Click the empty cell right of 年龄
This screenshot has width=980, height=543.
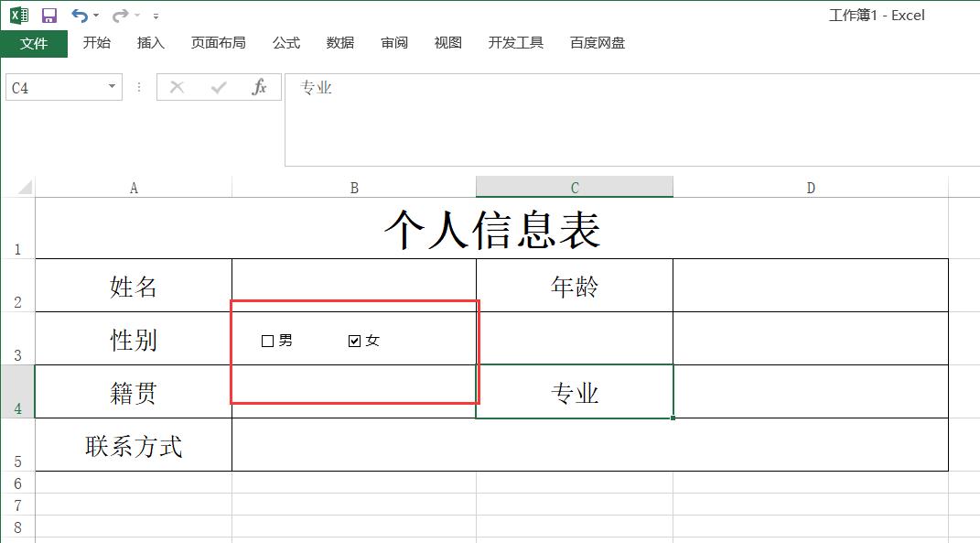tap(811, 286)
